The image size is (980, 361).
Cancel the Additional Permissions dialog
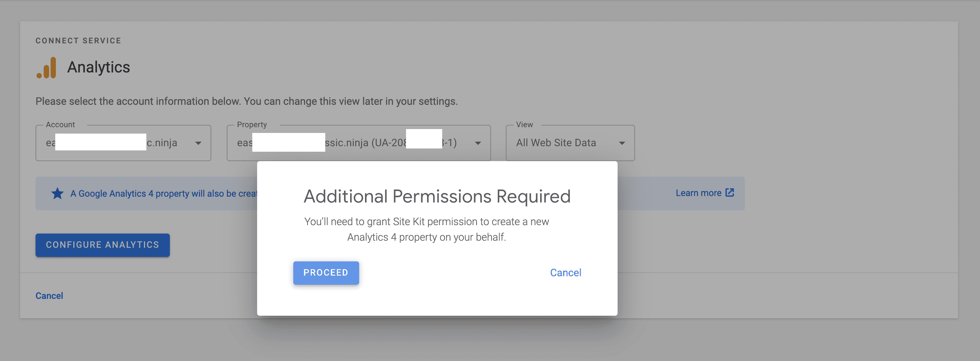coord(565,273)
